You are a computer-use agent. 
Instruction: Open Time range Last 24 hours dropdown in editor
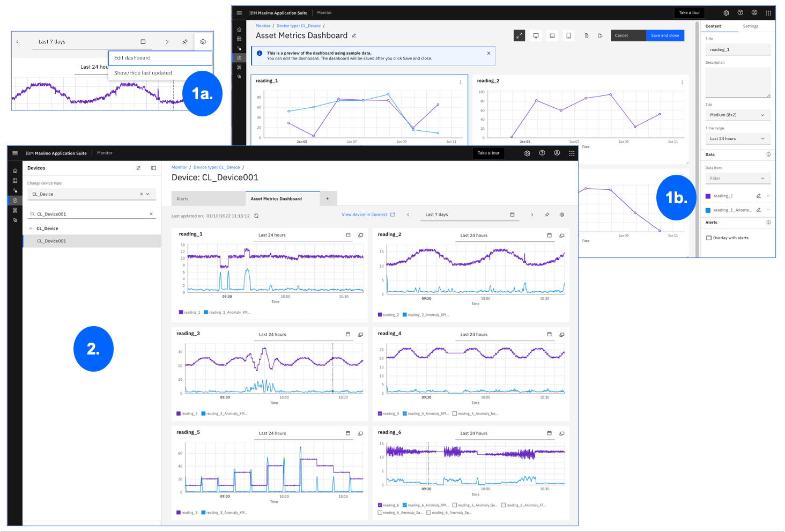coord(738,138)
